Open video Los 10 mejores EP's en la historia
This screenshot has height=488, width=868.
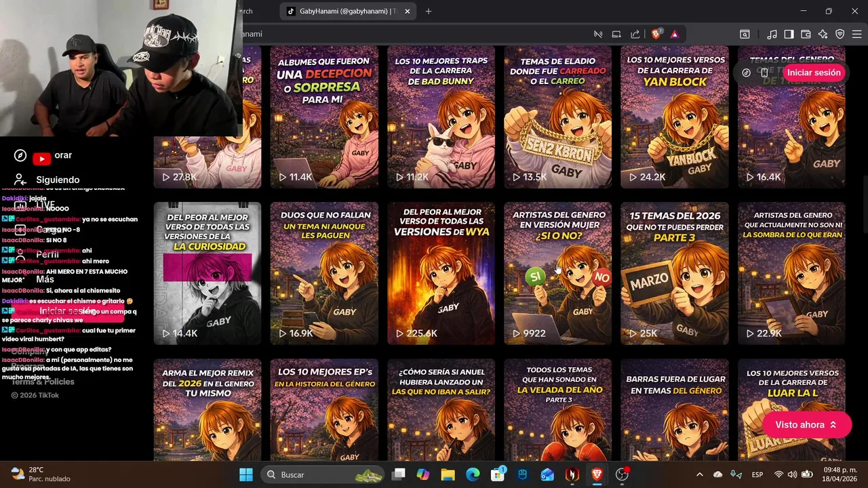[324, 410]
